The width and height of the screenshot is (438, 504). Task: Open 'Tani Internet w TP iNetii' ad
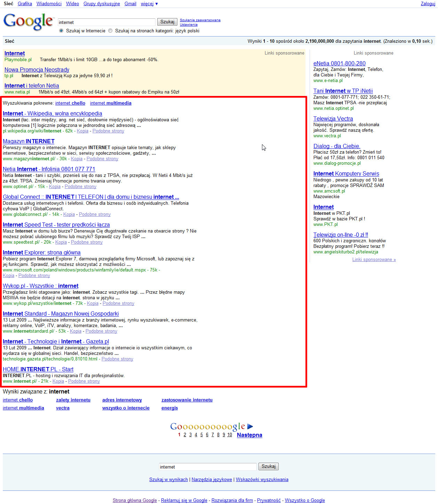point(343,91)
